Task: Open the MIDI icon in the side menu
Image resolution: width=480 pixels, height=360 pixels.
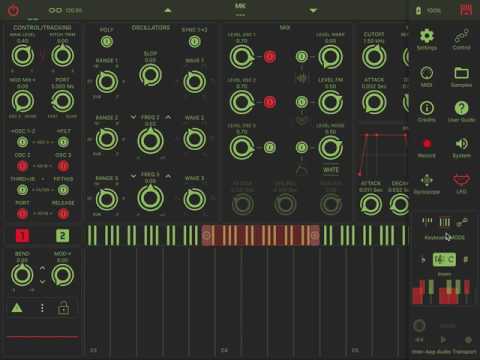Action: (427, 73)
